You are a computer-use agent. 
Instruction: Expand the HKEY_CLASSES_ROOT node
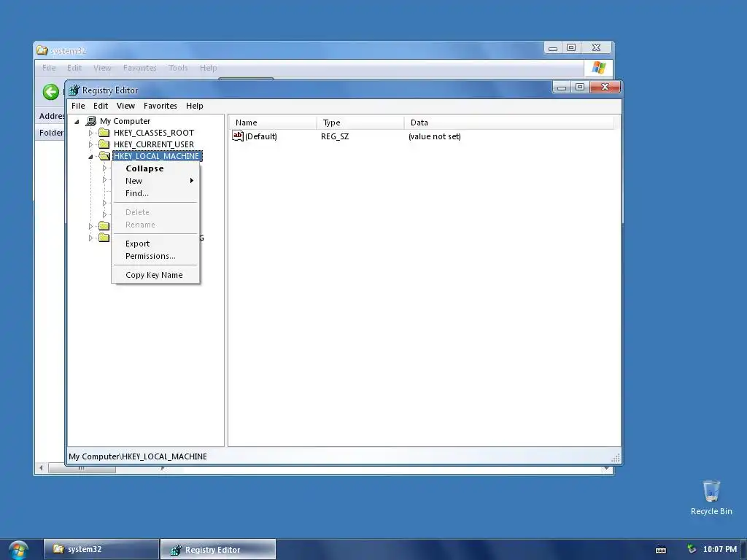pos(90,133)
